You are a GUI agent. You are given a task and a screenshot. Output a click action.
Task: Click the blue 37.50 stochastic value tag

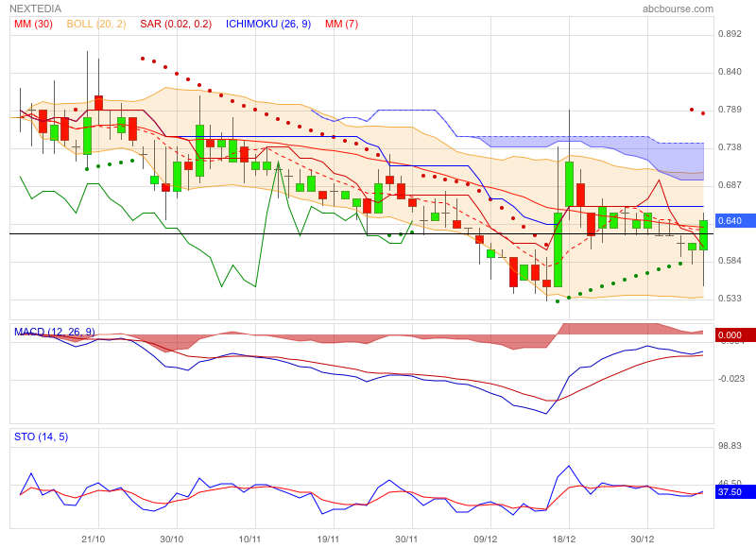735,491
